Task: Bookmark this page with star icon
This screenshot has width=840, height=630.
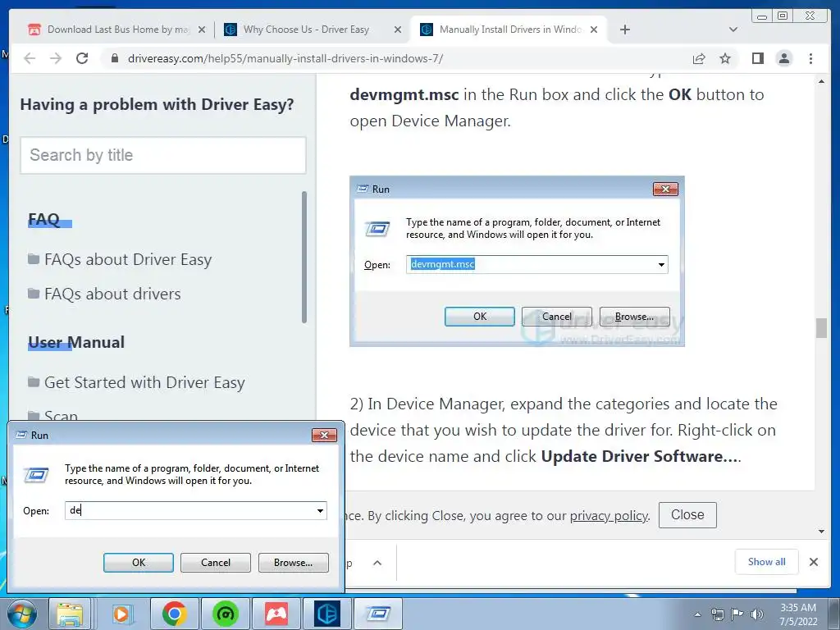Action: (725, 58)
